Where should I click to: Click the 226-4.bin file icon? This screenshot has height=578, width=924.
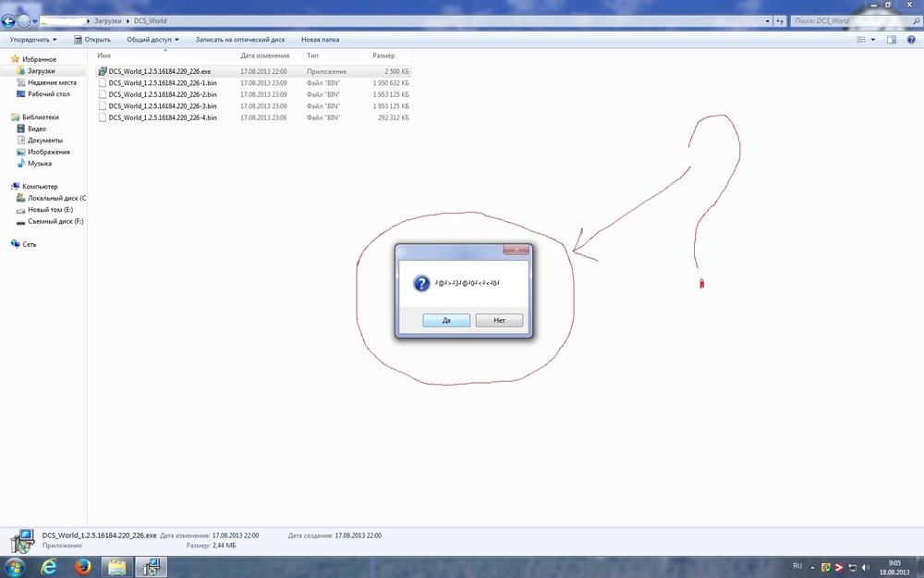pyautogui.click(x=103, y=117)
